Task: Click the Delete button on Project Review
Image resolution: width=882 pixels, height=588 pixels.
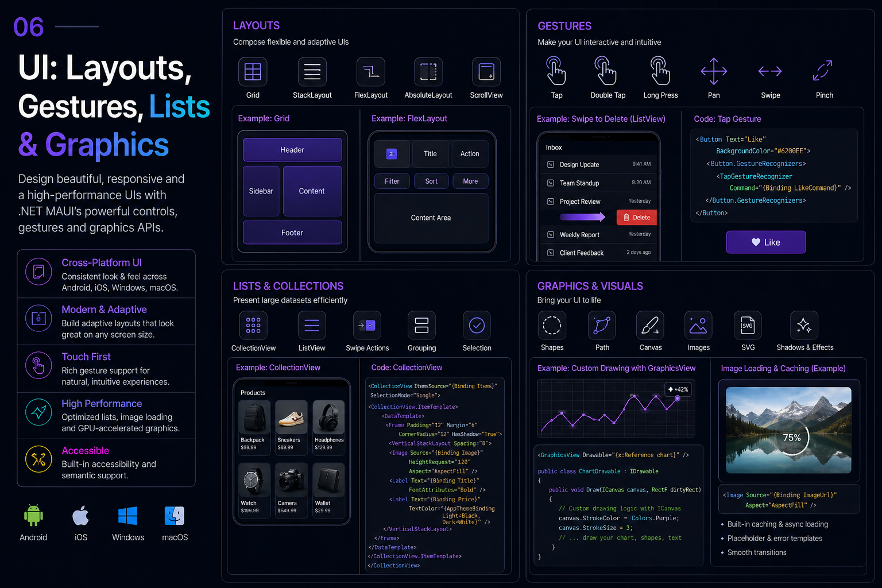Action: pos(636,217)
